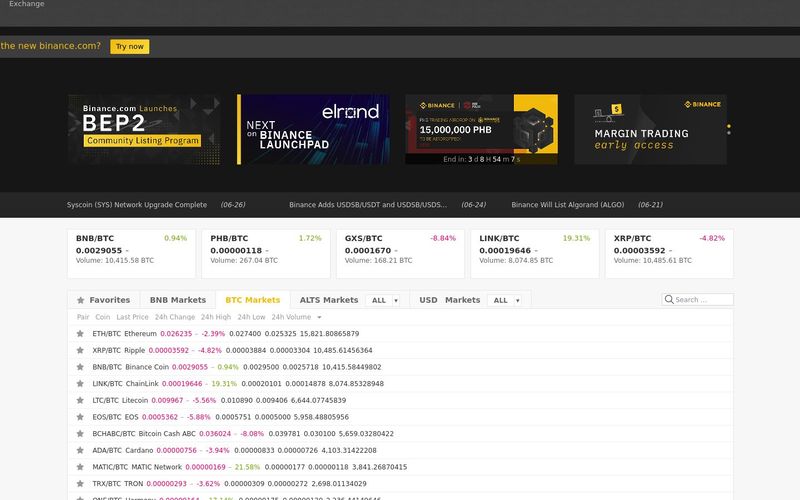This screenshot has height=500, width=800.
Task: Click the search magnifier icon
Action: click(x=669, y=299)
